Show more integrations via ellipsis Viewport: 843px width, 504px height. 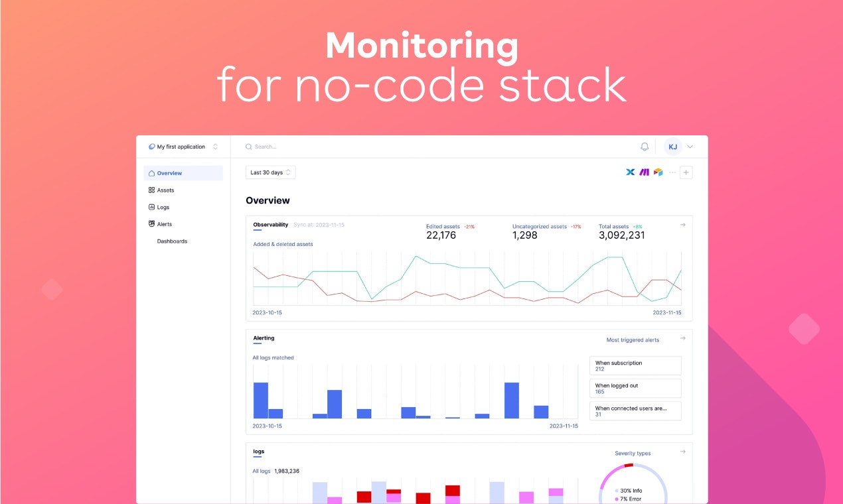coord(672,172)
